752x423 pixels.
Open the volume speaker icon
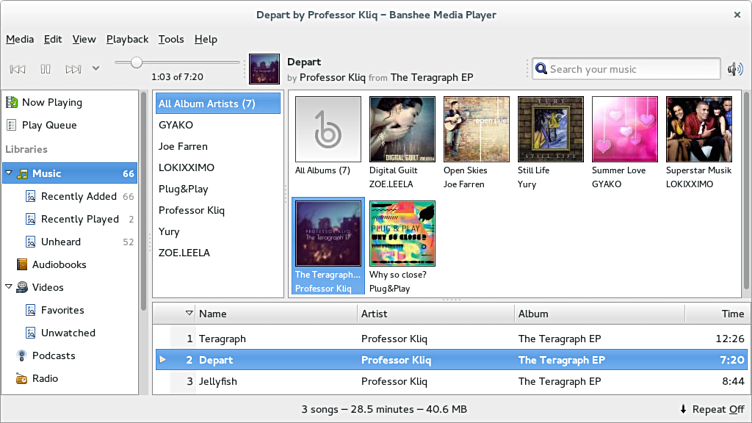(x=735, y=69)
